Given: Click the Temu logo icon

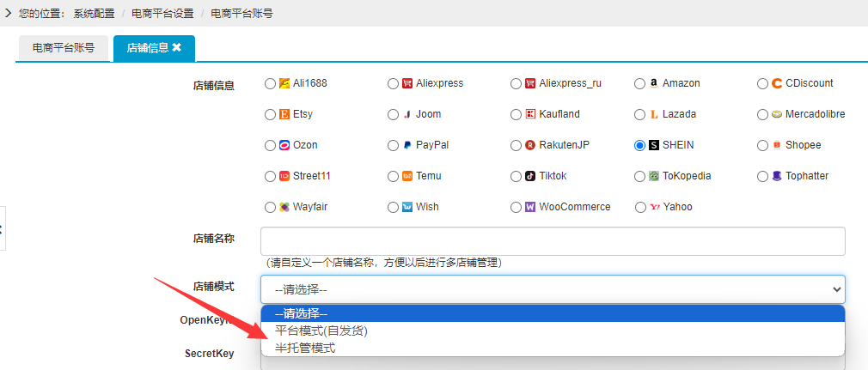Looking at the screenshot, I should tap(407, 176).
